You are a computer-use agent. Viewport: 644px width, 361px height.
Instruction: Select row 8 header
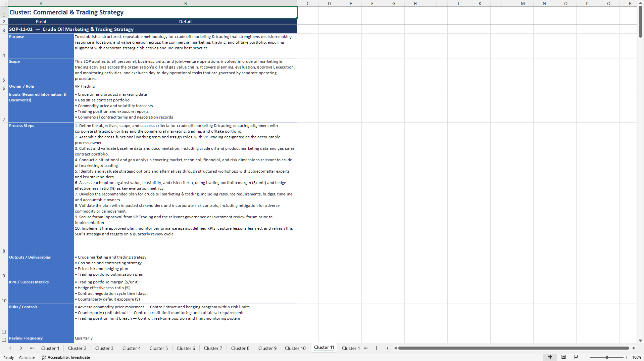(x=4, y=188)
